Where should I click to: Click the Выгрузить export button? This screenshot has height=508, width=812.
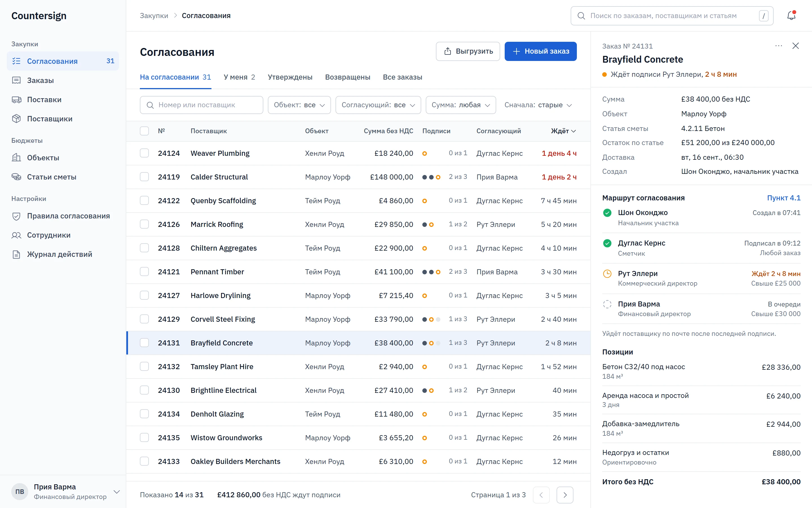click(x=468, y=51)
